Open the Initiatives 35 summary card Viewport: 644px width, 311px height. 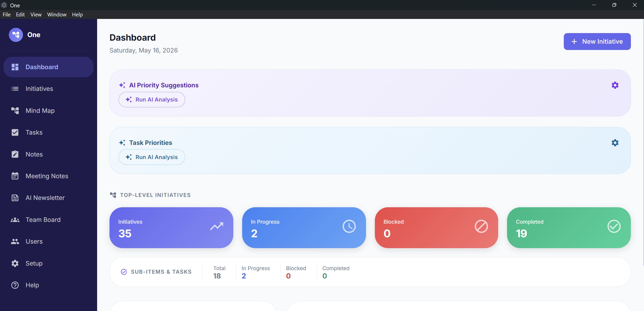coord(171,228)
